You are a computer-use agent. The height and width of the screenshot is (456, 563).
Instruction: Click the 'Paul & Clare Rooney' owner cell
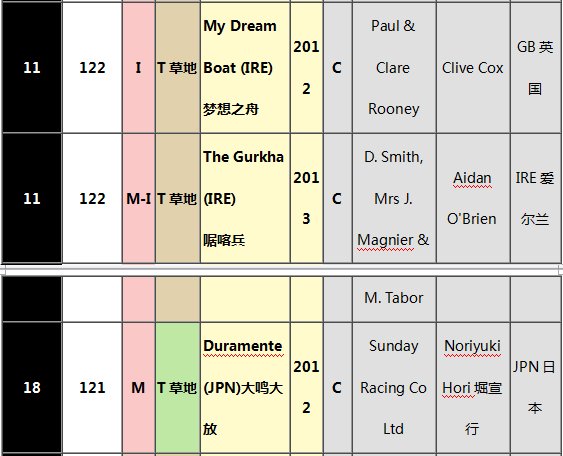(394, 68)
